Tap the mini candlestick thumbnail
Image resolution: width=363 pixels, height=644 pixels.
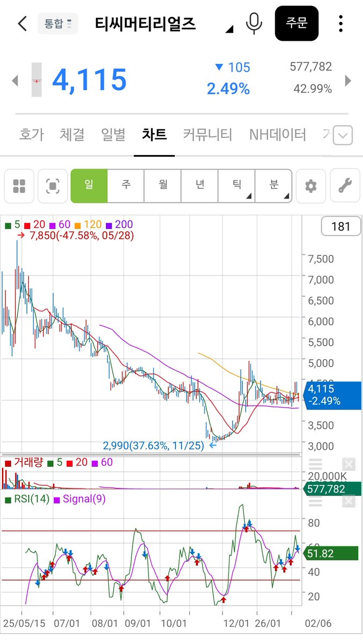(36, 80)
